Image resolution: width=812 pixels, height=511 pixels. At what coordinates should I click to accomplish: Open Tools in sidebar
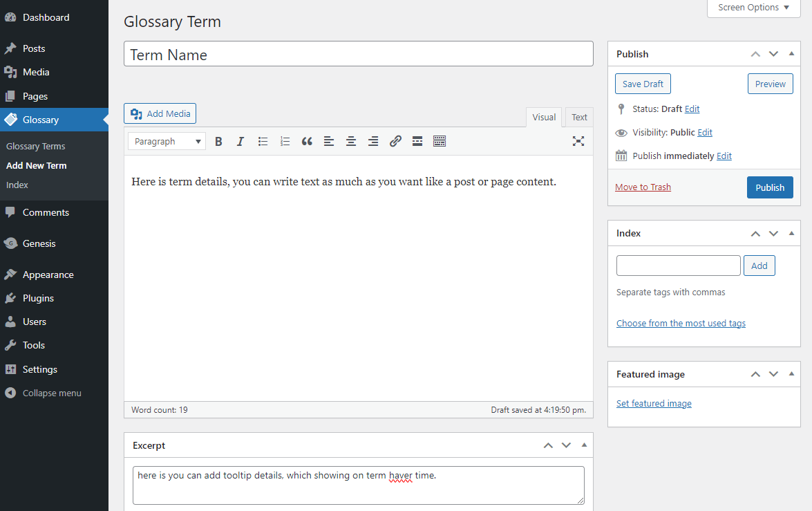pos(55,346)
